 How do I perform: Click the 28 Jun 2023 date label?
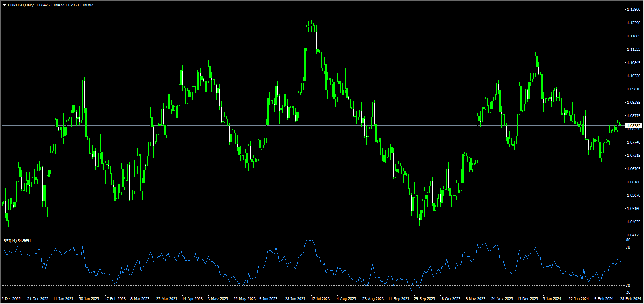point(295,299)
